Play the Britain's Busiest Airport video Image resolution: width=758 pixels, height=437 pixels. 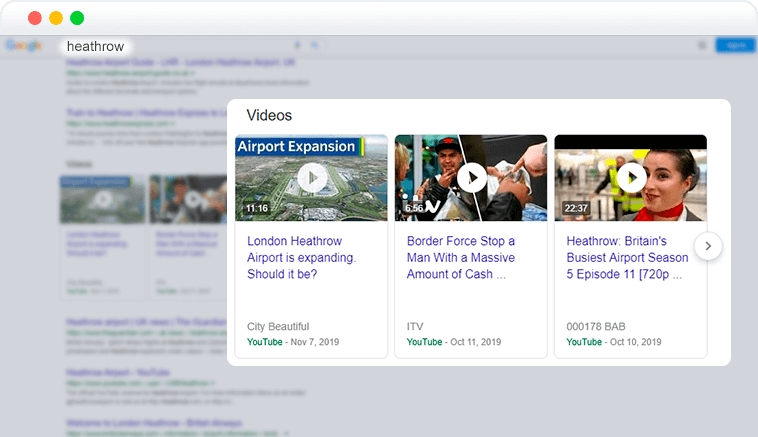(631, 178)
